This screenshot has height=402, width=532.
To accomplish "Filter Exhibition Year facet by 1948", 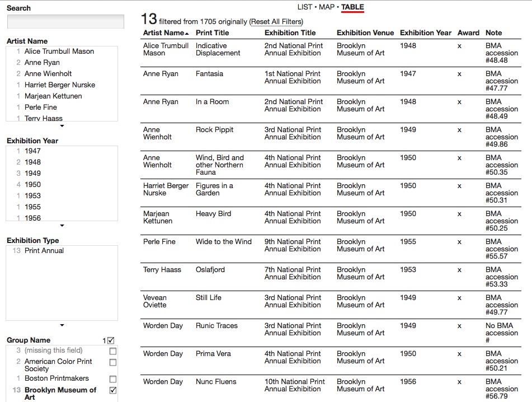I will pyautogui.click(x=32, y=162).
